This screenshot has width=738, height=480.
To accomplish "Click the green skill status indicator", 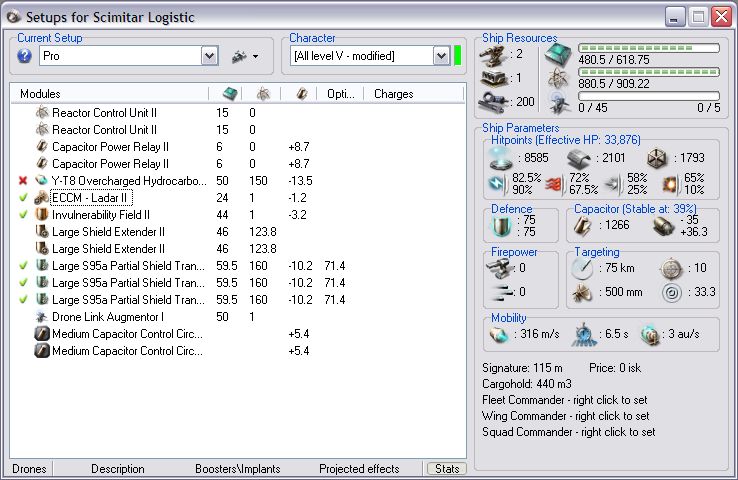I will (x=457, y=56).
